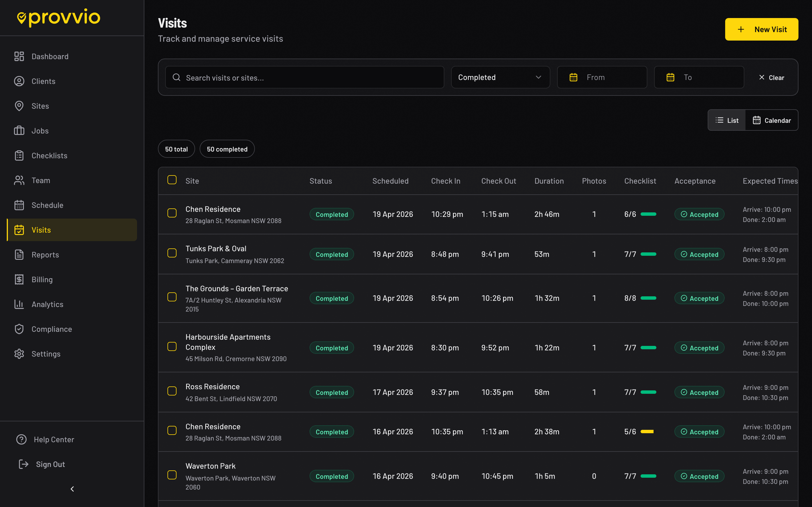Viewport: 812px width, 507px height.
Task: Click the search visits input field
Action: pyautogui.click(x=304, y=77)
